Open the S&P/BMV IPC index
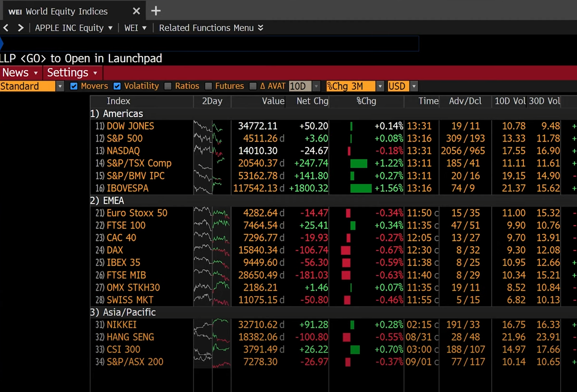The width and height of the screenshot is (577, 392). (136, 176)
